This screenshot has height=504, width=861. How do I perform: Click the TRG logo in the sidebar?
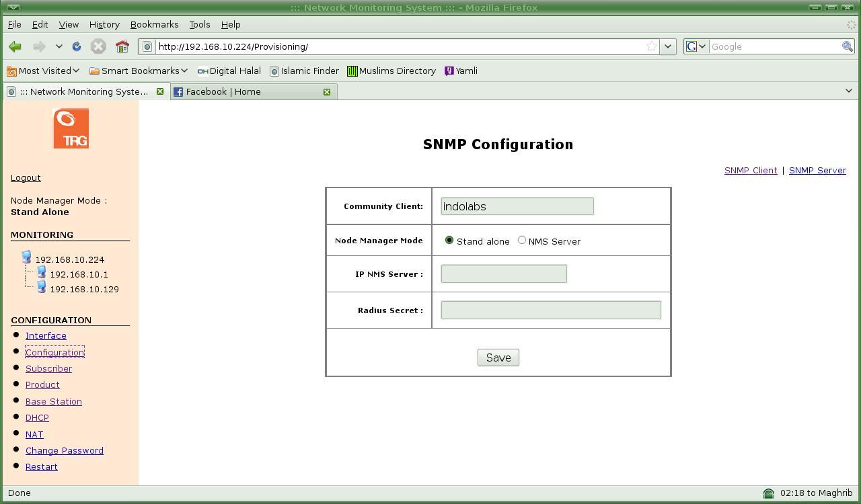[x=71, y=128]
